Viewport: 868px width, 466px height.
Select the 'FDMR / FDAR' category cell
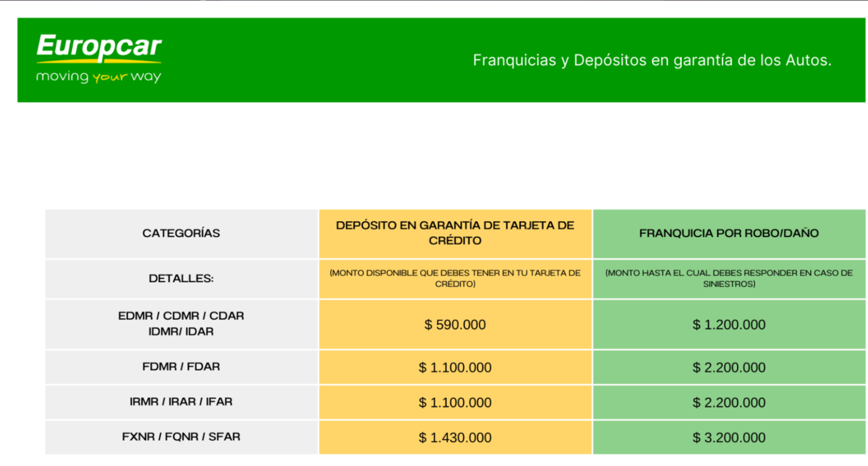tap(181, 367)
